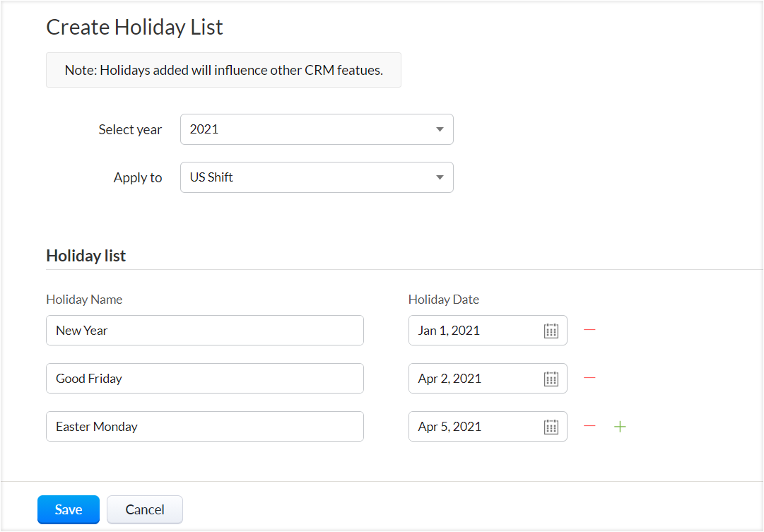Click the note about CRM features
The image size is (764, 532).
(223, 70)
